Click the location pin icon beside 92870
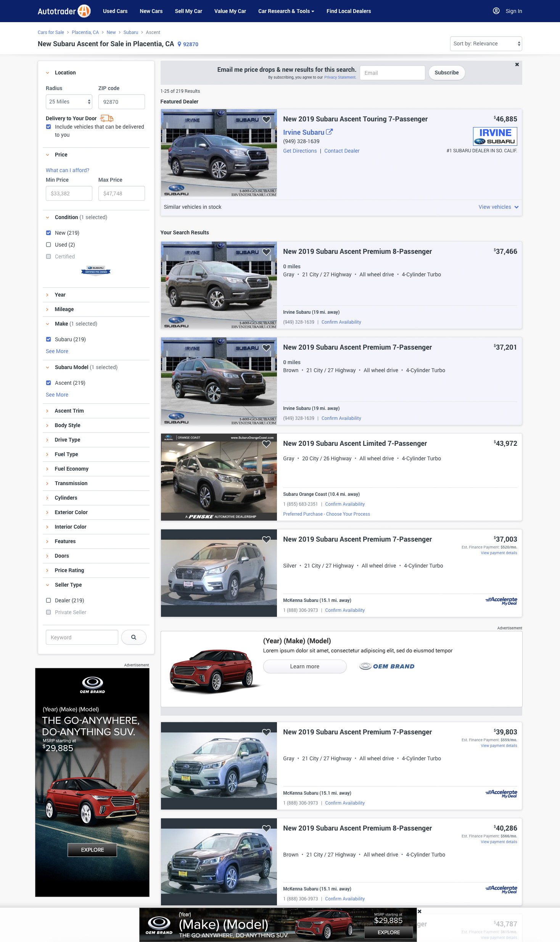Image resolution: width=560 pixels, height=942 pixels. [x=179, y=44]
